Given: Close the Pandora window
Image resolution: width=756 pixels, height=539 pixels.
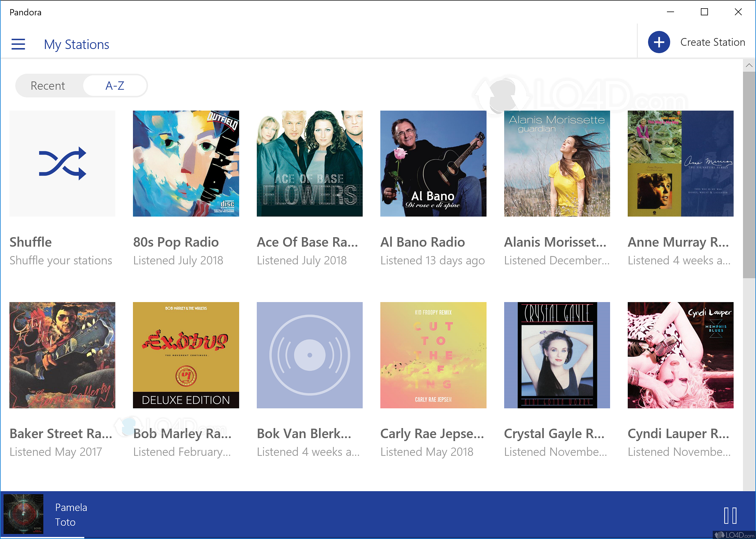Looking at the screenshot, I should pyautogui.click(x=738, y=12).
